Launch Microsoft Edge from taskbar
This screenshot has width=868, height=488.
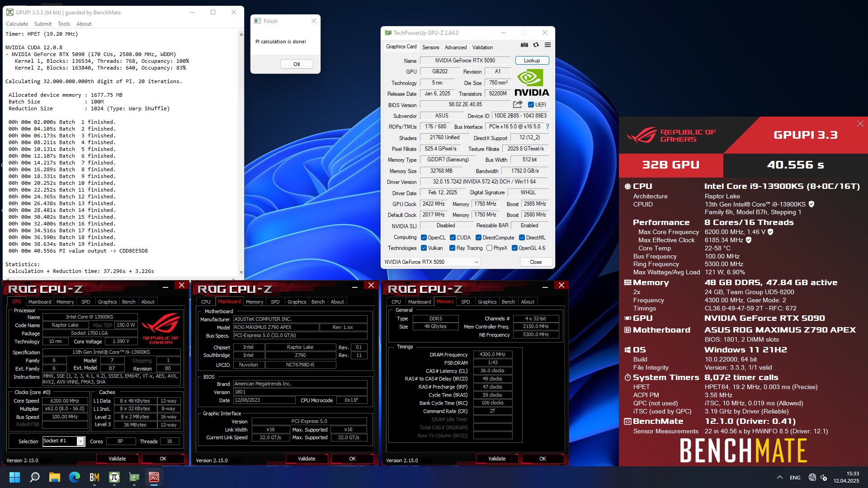click(x=75, y=477)
